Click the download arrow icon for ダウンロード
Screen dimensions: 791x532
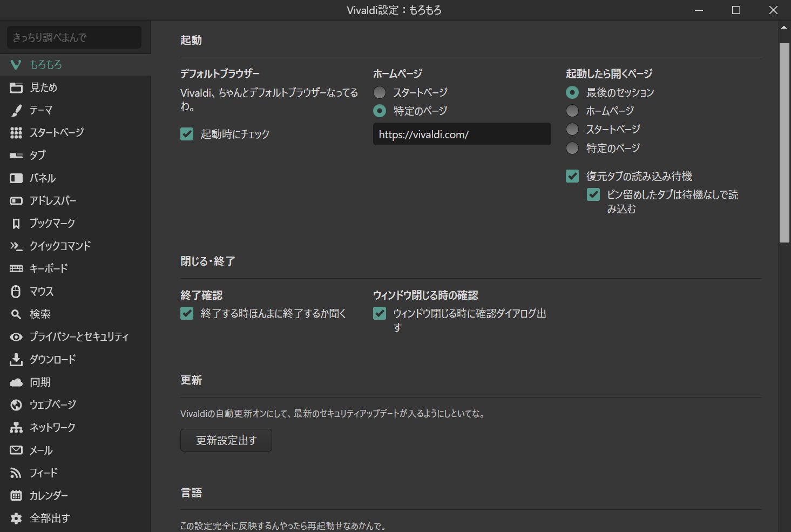tap(16, 360)
